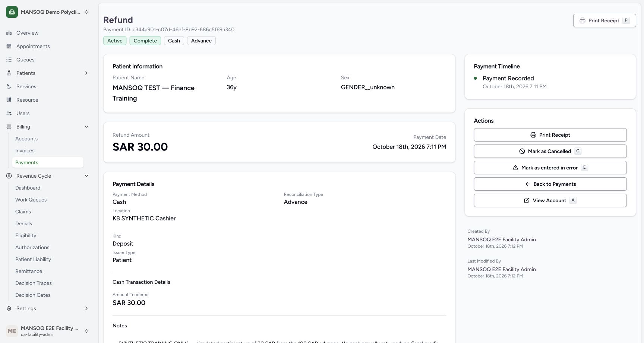The width and height of the screenshot is (644, 343).
Task: Expand the Settings submenu chevron
Action: (86, 308)
